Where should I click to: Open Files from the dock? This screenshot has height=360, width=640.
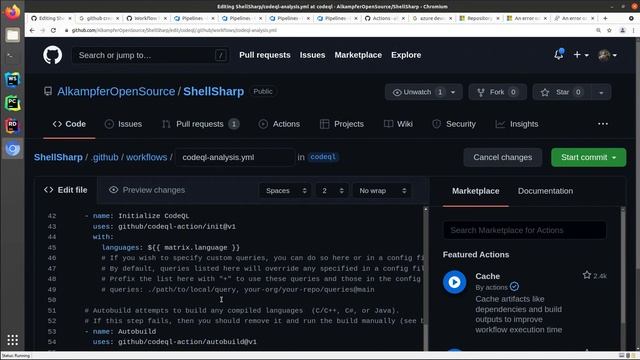[x=12, y=35]
